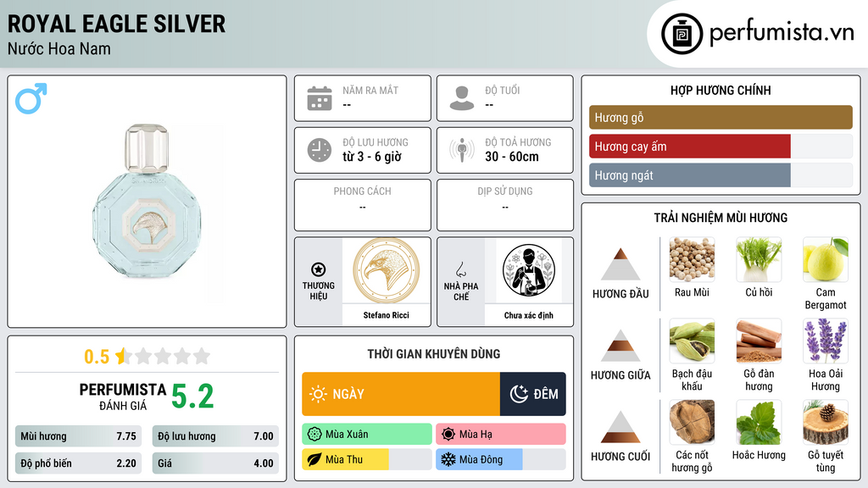This screenshot has height=488, width=868.
Task: Click the Nước Hoa Nam subtitle
Action: pos(58,48)
